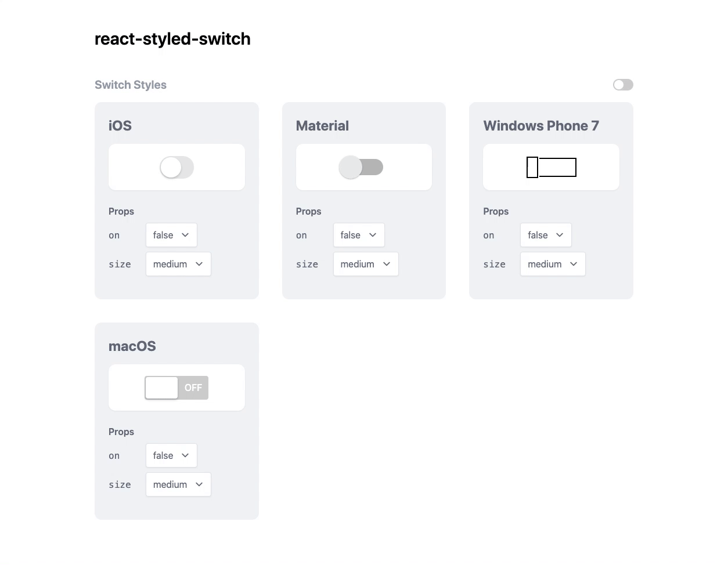The width and height of the screenshot is (728, 565).
Task: Flip the small switch beside Switch Styles
Action: coord(623,85)
